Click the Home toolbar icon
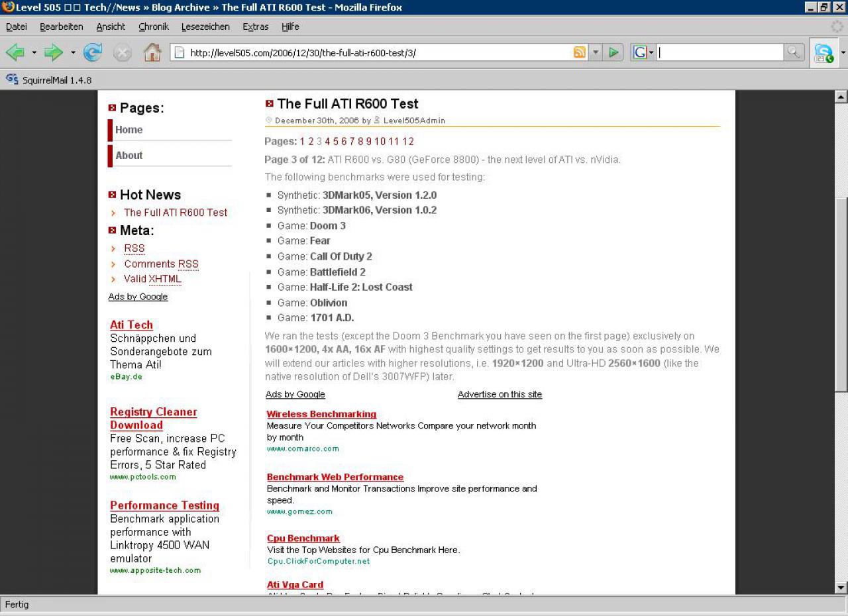This screenshot has height=616, width=848. [x=152, y=52]
